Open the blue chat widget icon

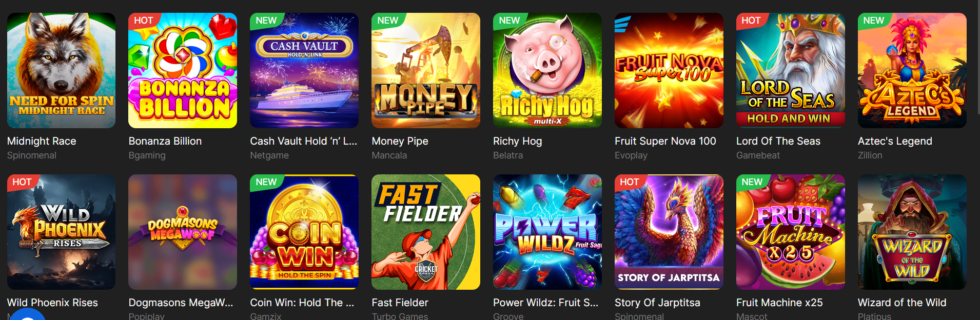point(27,315)
